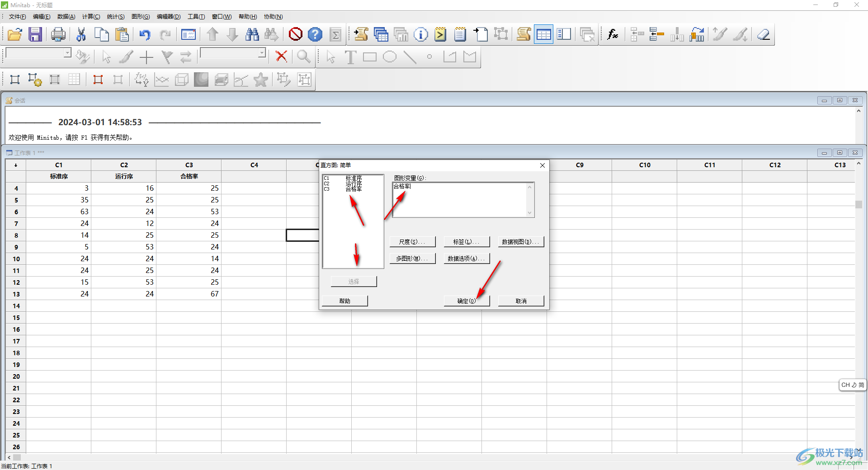This screenshot has height=470, width=868.
Task: Click the 图形变量 input box
Action: (463, 200)
